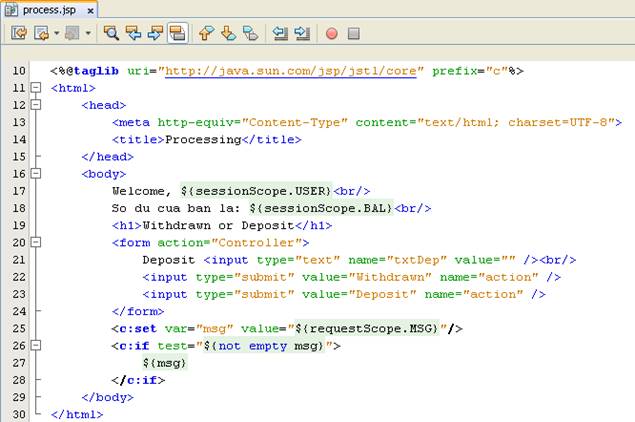Click Previous Bookmark up-arrow icon
635x422 pixels.
pyautogui.click(x=207, y=33)
